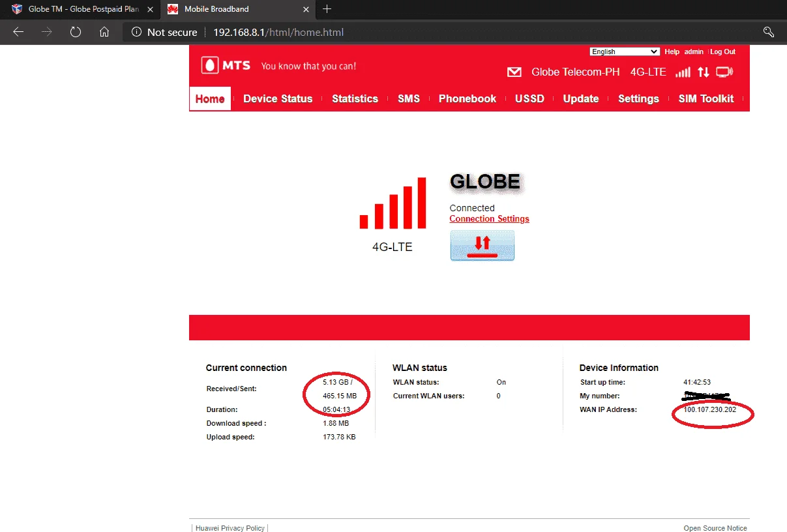
Task: Go to the Home menu tab
Action: click(x=210, y=98)
